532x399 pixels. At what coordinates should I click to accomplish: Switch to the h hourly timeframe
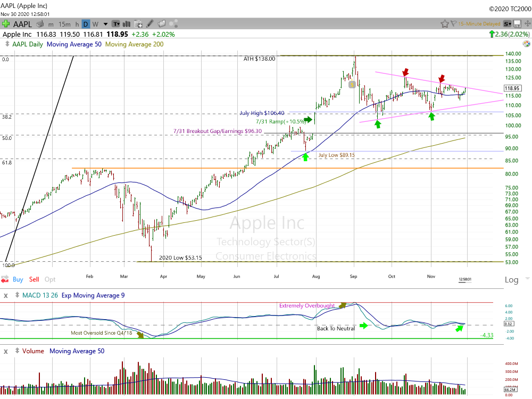tap(77, 24)
